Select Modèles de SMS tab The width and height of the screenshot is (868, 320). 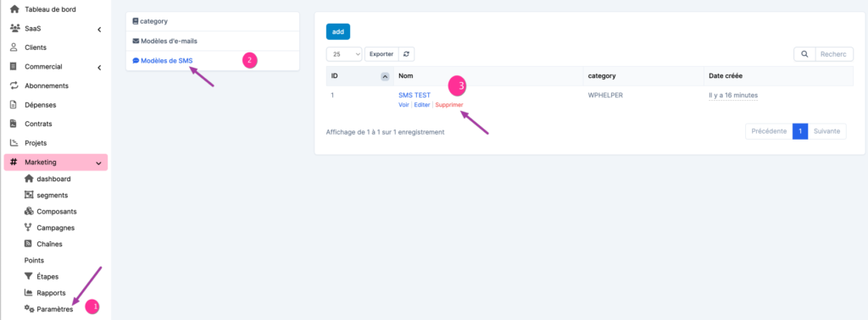(213, 61)
